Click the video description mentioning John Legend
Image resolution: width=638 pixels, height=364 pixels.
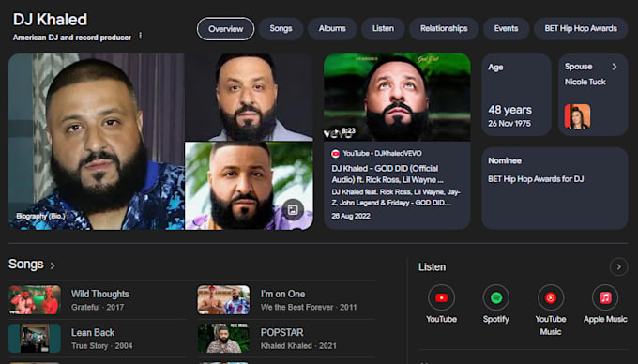pyautogui.click(x=396, y=197)
